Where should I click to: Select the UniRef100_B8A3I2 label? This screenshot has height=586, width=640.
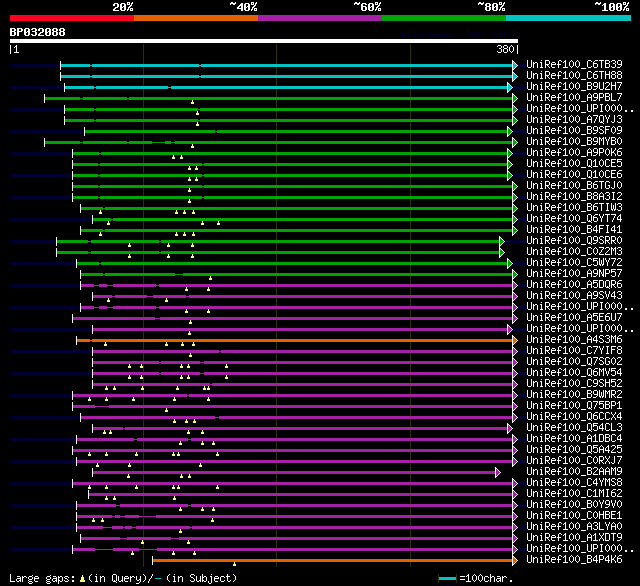[x=574, y=197]
